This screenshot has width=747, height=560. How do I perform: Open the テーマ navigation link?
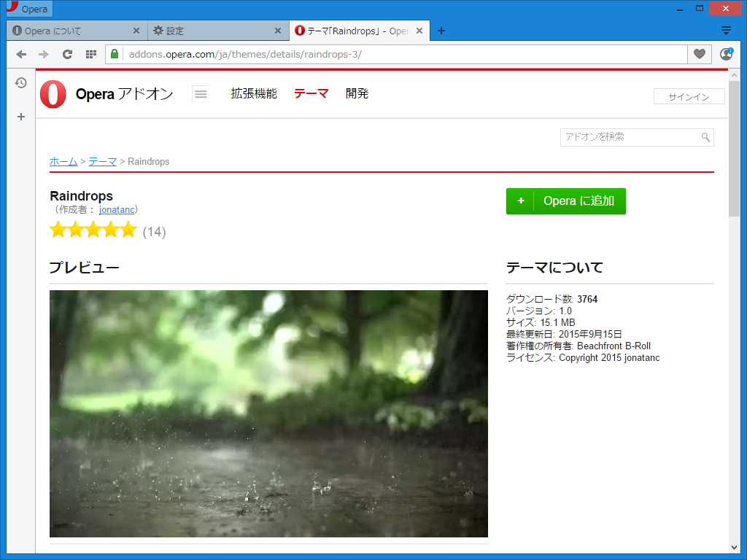click(311, 93)
